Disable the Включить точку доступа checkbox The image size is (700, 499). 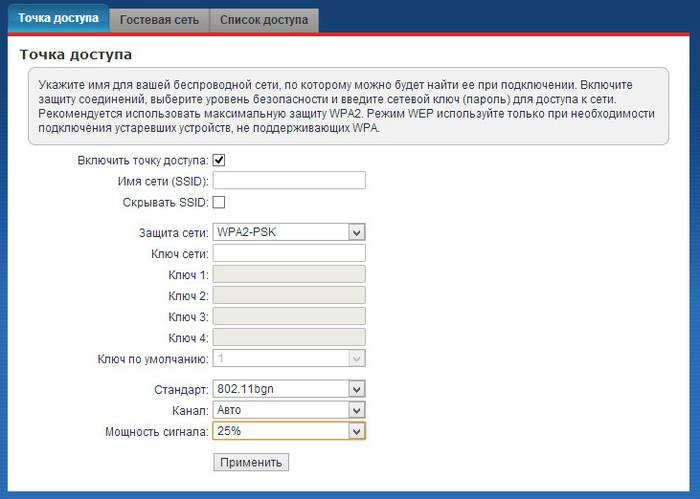pos(219,160)
